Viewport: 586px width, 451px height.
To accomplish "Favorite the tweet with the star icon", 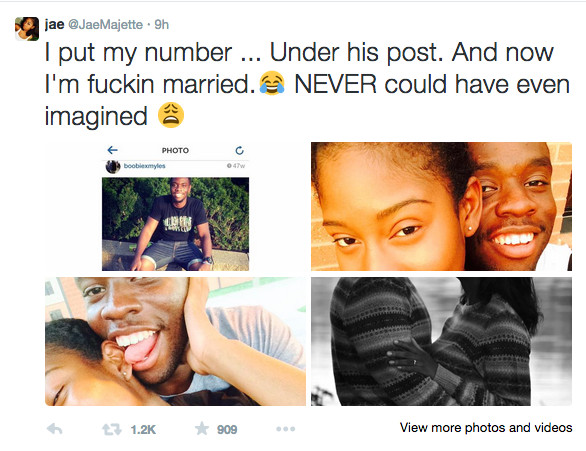I will (202, 429).
